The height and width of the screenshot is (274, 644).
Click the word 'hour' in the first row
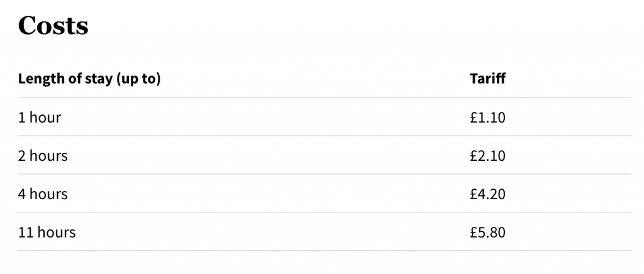(45, 118)
